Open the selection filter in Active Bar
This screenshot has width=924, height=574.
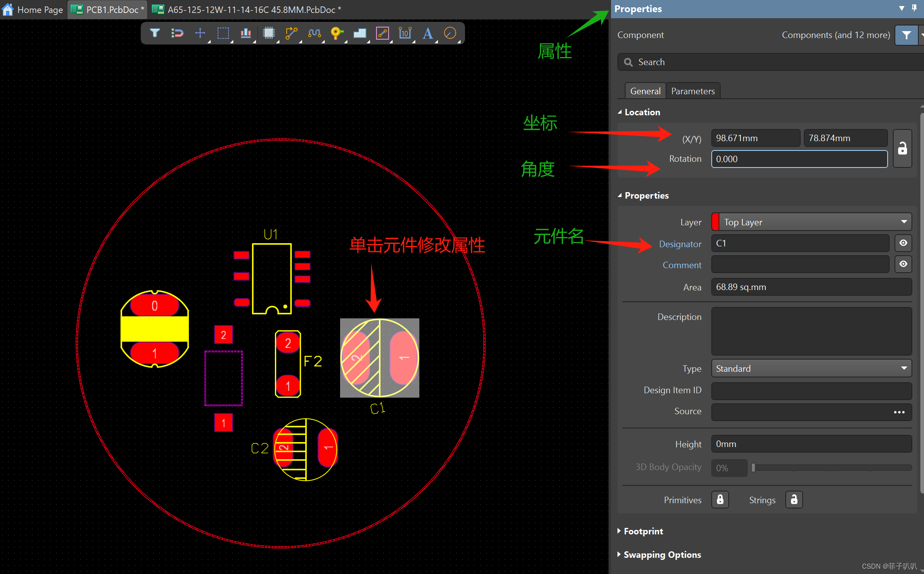154,33
